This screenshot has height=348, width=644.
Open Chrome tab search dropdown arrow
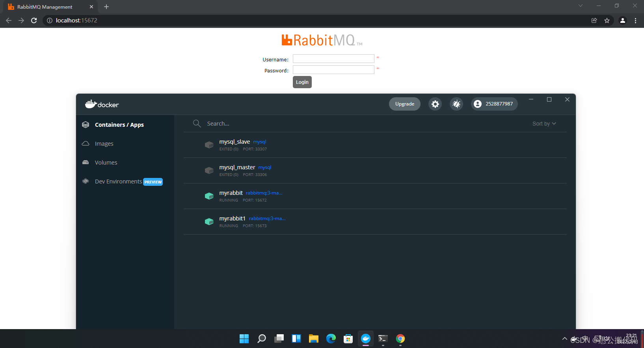click(x=581, y=6)
